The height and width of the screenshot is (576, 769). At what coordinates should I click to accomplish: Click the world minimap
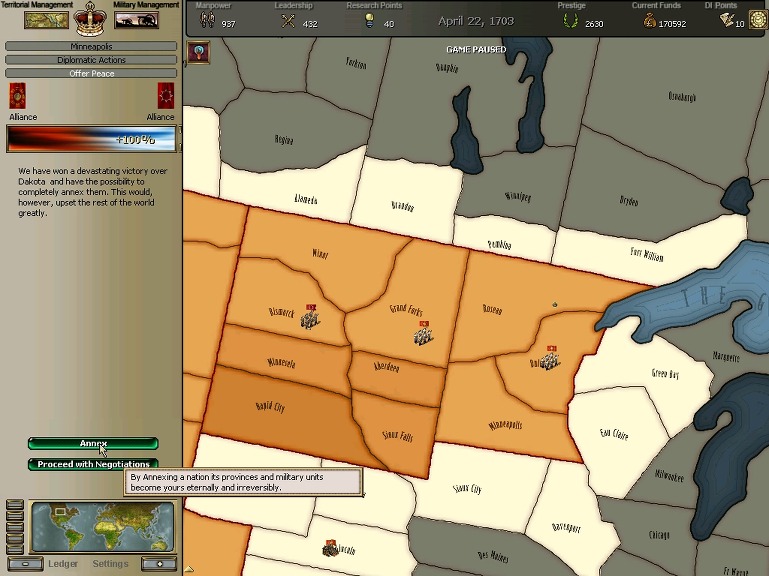pos(103,527)
